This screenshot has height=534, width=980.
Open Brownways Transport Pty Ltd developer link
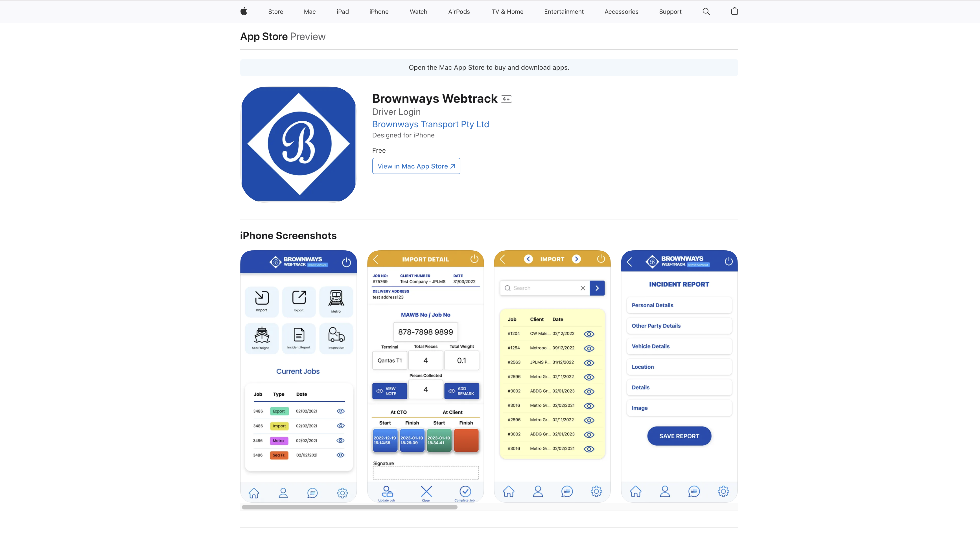tap(430, 124)
